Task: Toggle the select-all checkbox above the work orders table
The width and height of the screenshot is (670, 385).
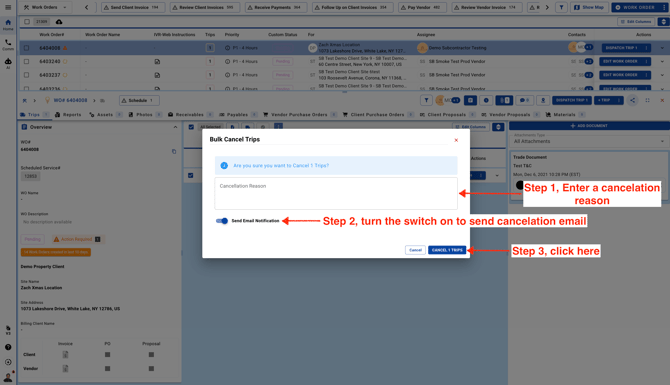Action: [x=27, y=22]
